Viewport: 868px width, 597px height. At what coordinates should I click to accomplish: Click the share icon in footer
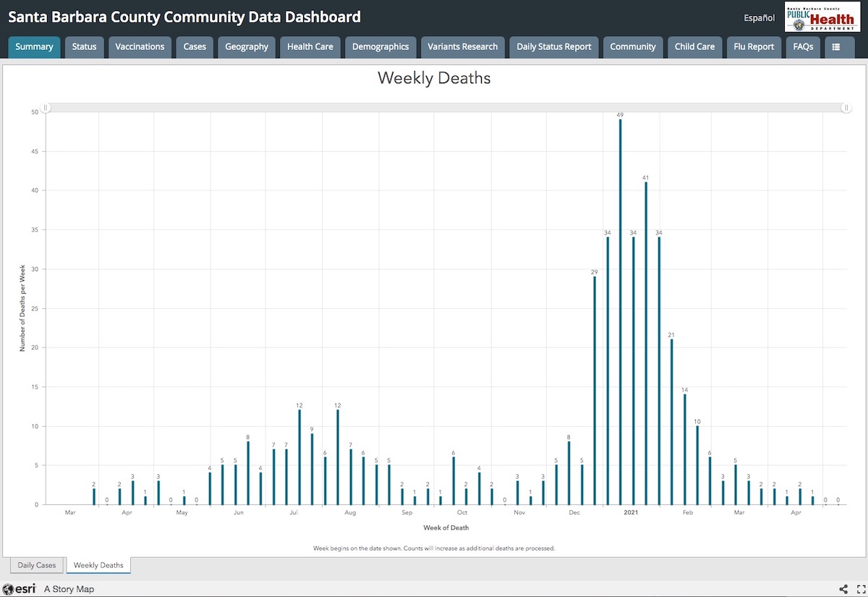point(843,589)
